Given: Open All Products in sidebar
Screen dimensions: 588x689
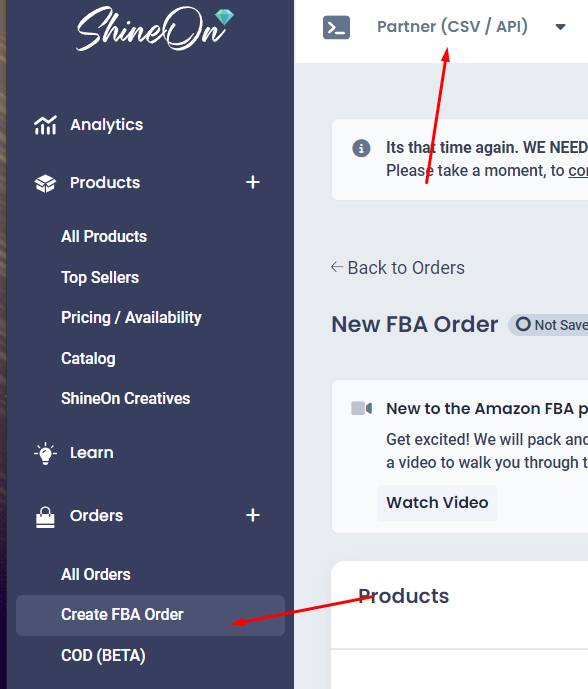Looking at the screenshot, I should pyautogui.click(x=104, y=236).
